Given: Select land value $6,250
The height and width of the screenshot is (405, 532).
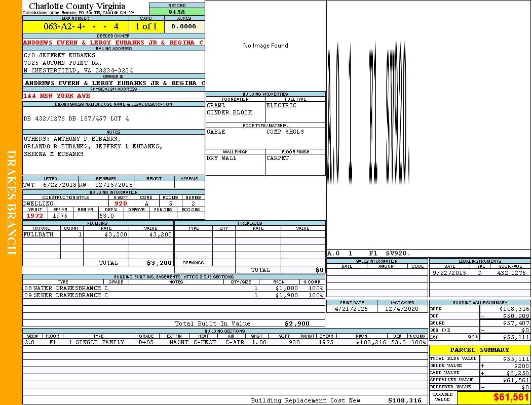Looking at the screenshot, I should [518, 373].
